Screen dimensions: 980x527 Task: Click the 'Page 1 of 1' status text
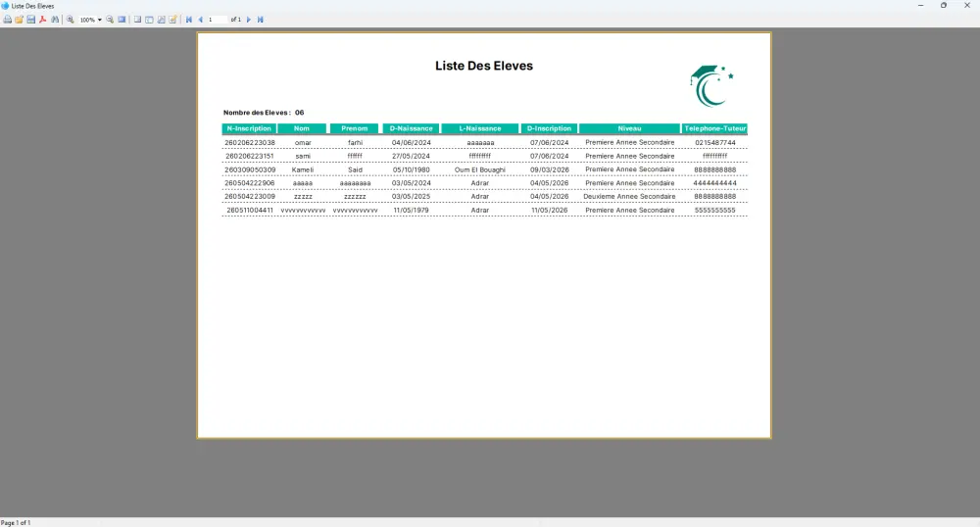pyautogui.click(x=16, y=523)
